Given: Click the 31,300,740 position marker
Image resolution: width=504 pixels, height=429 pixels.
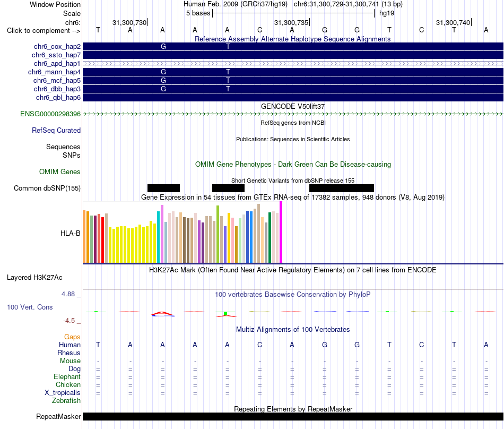Looking at the screenshot, I should tap(453, 22).
